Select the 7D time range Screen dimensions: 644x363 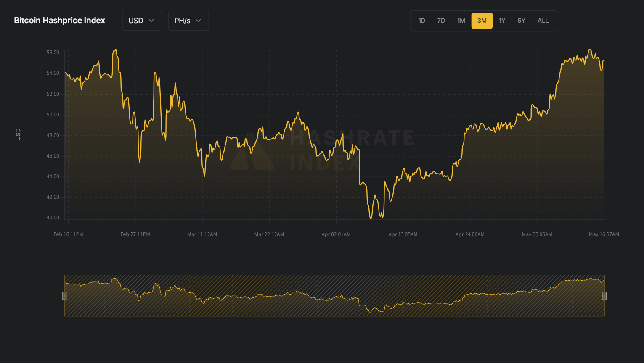point(441,21)
